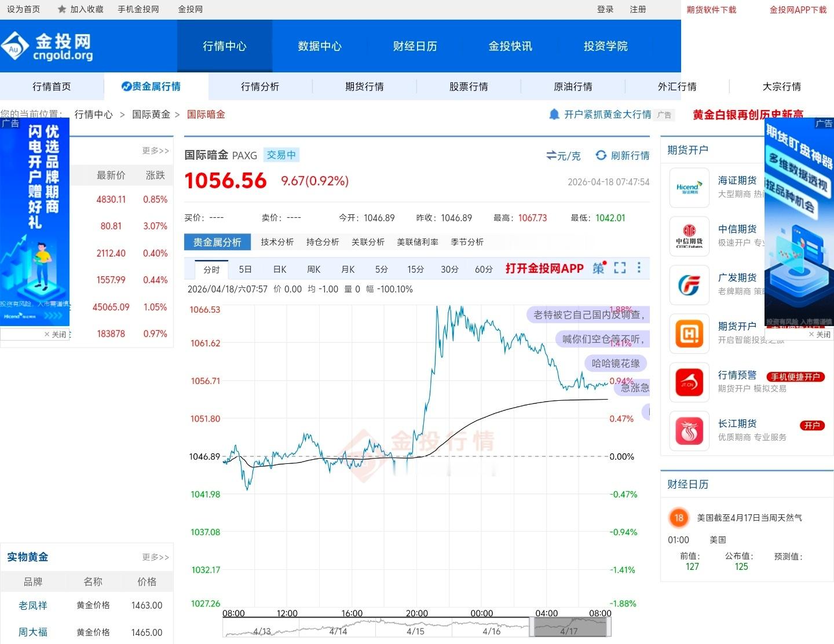The image size is (834, 644).
Task: Click the 海证期货 Hicend broker logo
Action: pos(689,188)
